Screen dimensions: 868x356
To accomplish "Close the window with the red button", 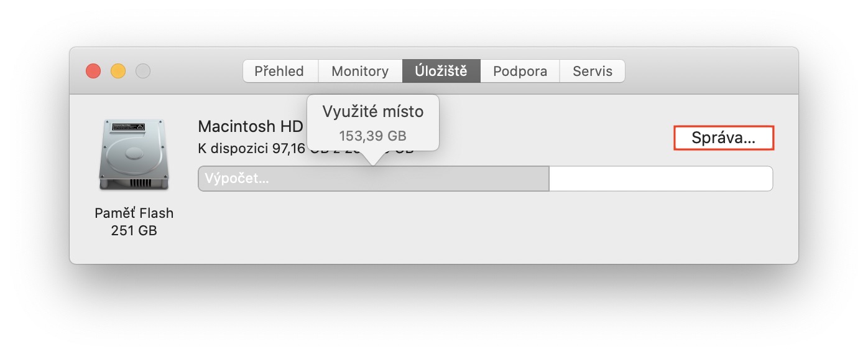I will pyautogui.click(x=93, y=71).
